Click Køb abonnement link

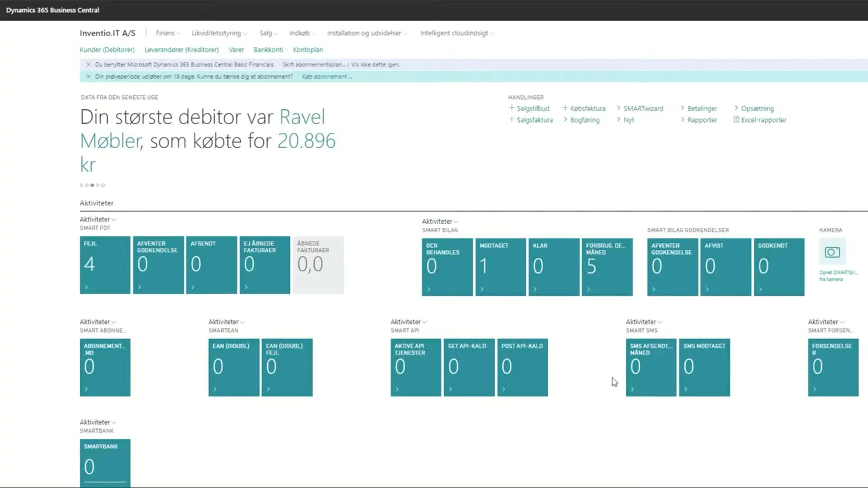click(x=326, y=76)
